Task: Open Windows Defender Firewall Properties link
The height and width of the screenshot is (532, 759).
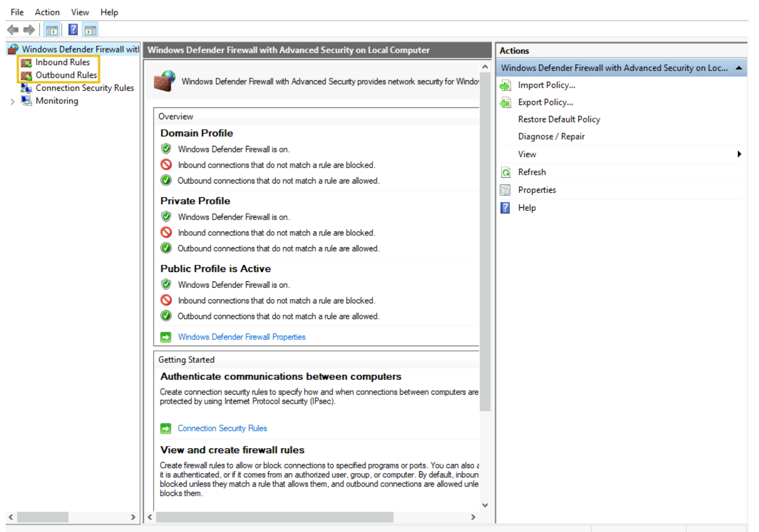Action: (x=241, y=337)
